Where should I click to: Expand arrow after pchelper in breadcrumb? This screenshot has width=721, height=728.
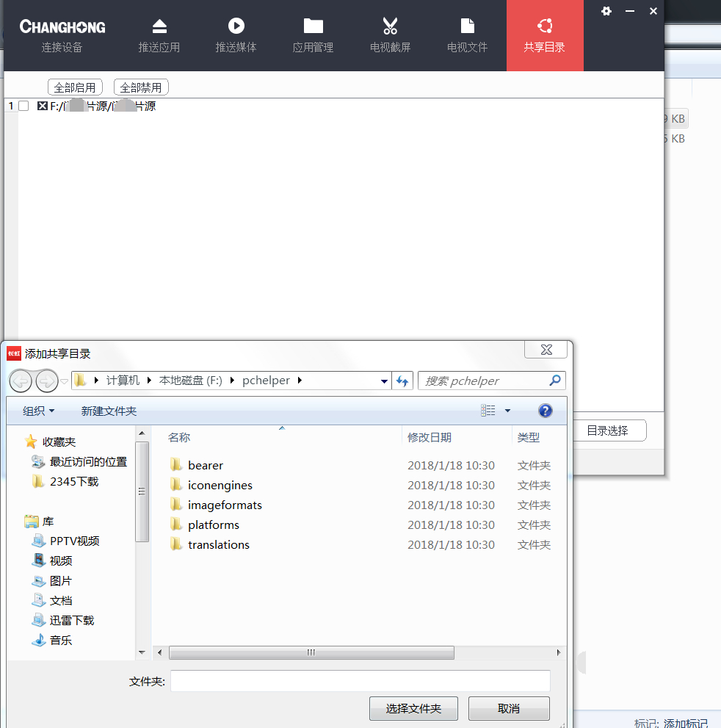(300, 381)
